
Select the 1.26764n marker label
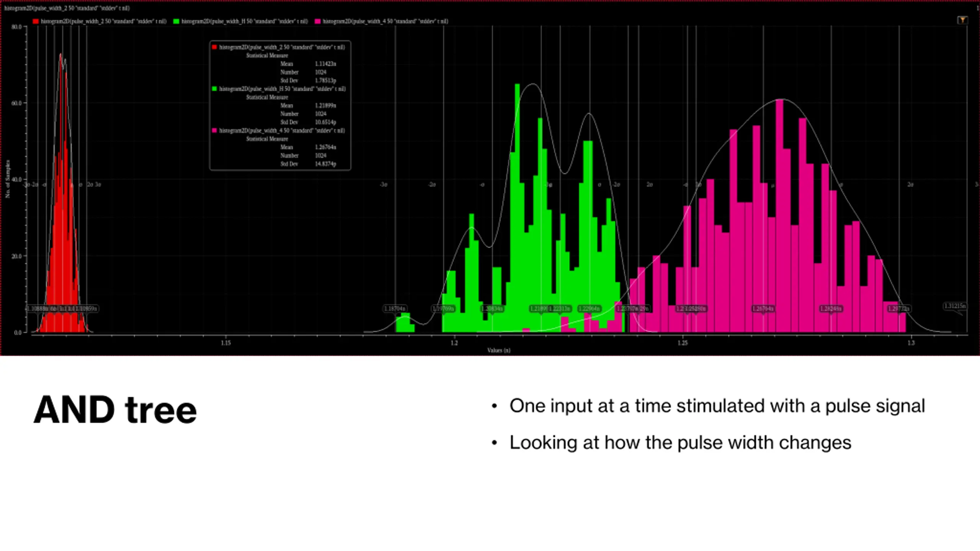[763, 308]
